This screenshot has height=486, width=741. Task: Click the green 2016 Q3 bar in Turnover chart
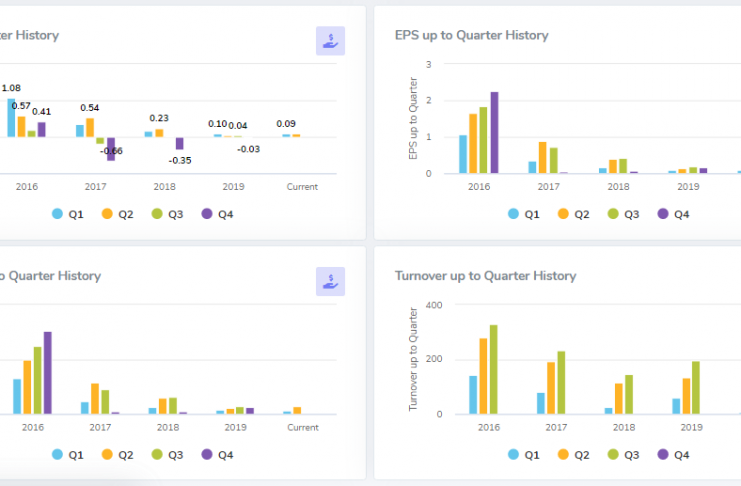point(493,369)
